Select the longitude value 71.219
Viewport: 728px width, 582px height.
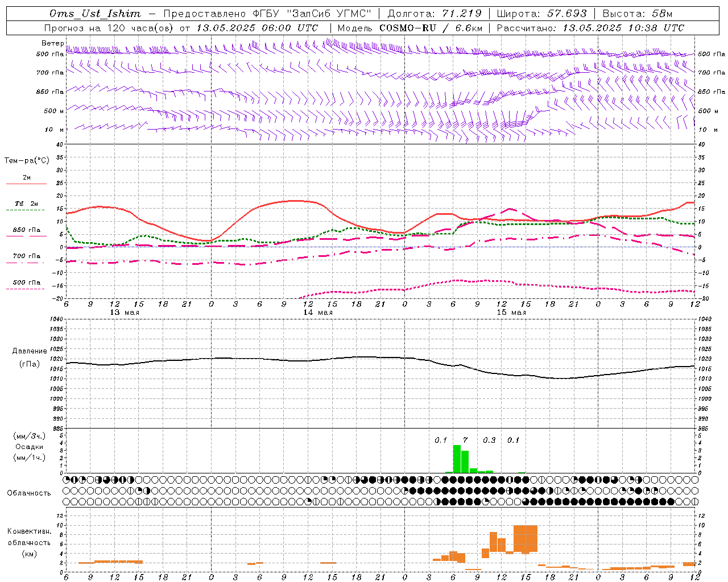click(462, 14)
